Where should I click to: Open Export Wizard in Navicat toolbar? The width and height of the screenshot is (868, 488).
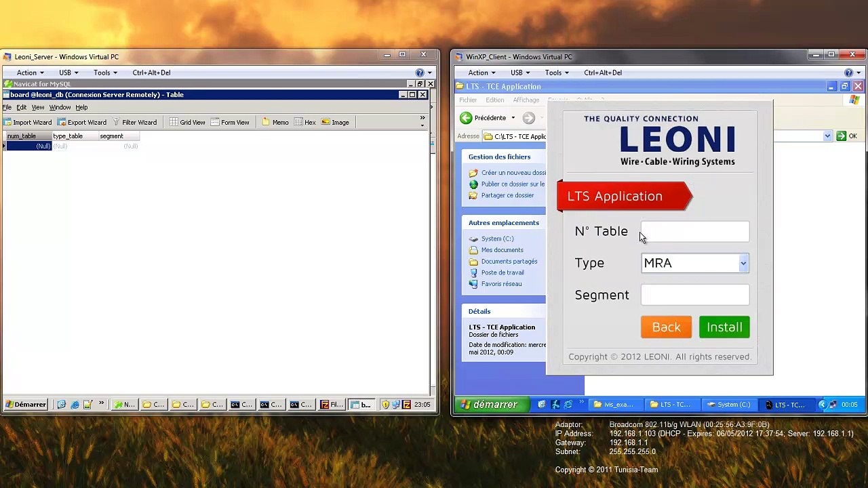pyautogui.click(x=82, y=123)
